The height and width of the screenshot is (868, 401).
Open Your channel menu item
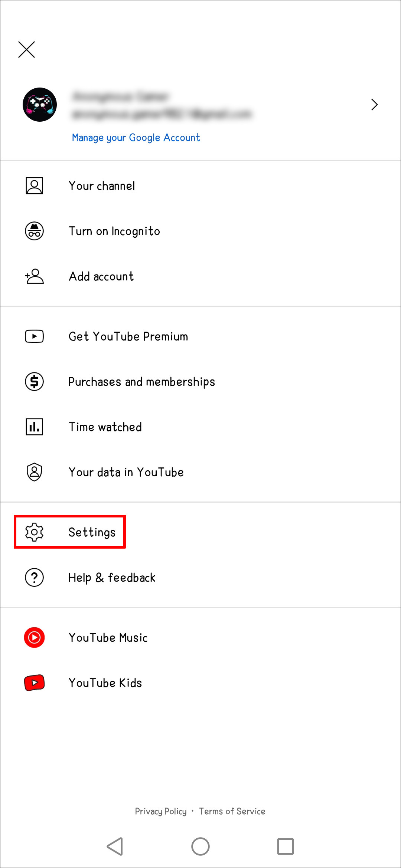102,186
